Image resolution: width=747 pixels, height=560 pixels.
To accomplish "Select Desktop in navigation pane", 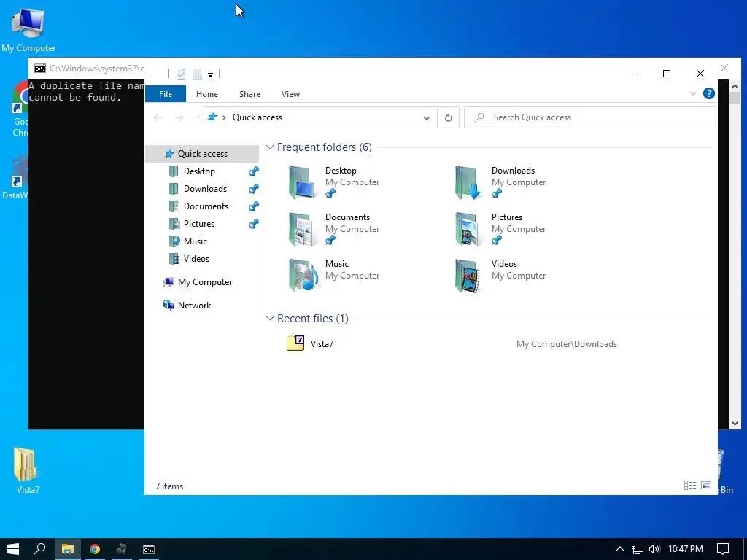I will coord(199,171).
